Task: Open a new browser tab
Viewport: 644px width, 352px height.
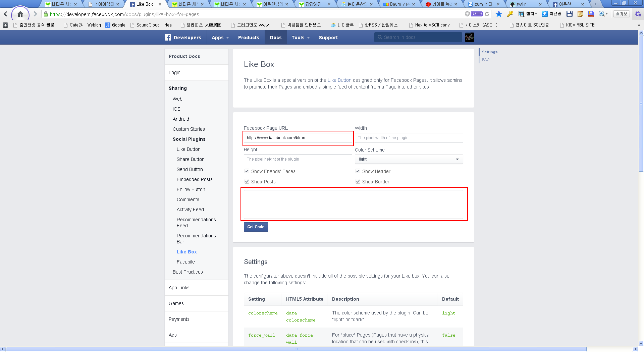Action: click(595, 4)
